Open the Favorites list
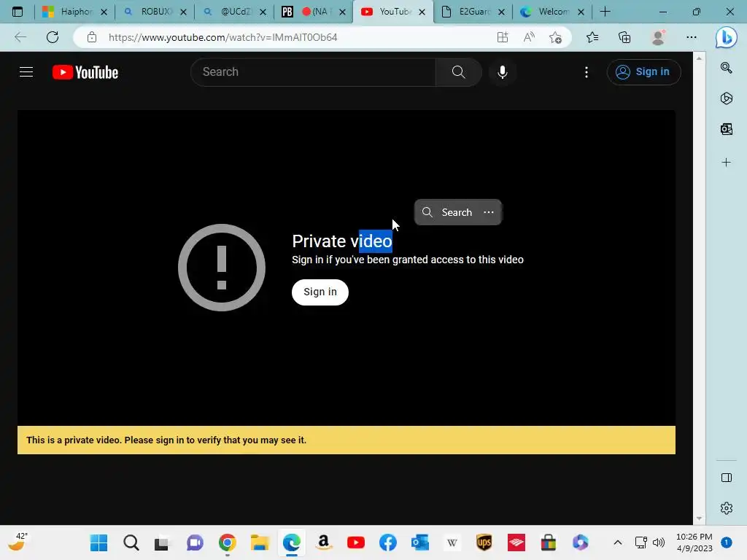The width and height of the screenshot is (747, 560). pyautogui.click(x=592, y=37)
